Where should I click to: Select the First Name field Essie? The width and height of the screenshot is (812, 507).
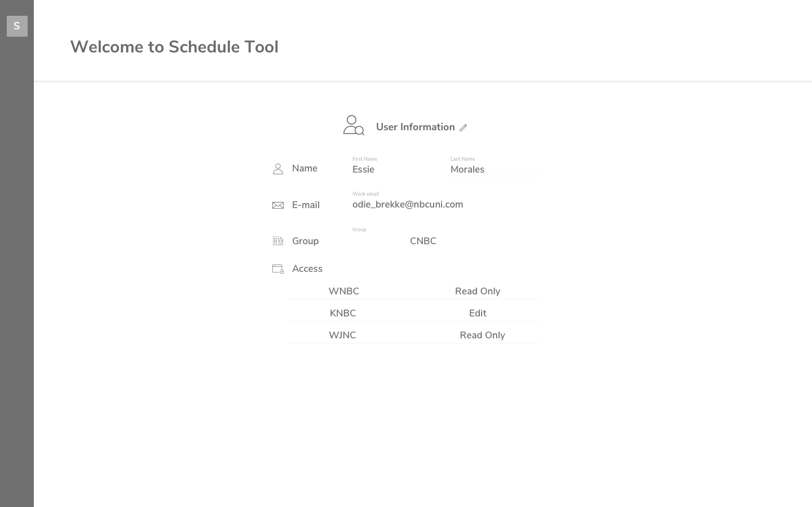pyautogui.click(x=395, y=169)
